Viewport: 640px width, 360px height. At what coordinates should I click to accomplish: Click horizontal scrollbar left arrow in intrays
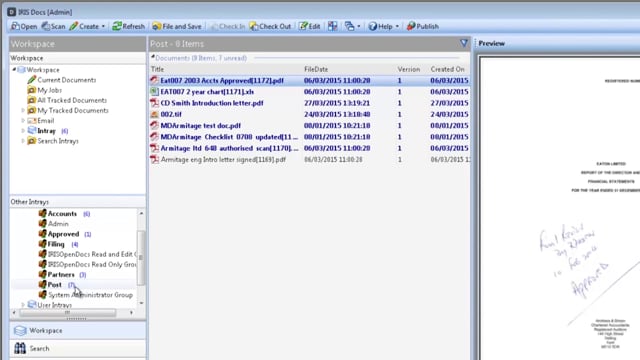[14, 313]
